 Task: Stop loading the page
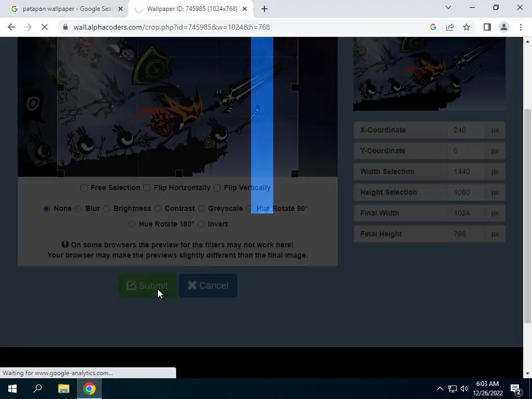coord(45,27)
